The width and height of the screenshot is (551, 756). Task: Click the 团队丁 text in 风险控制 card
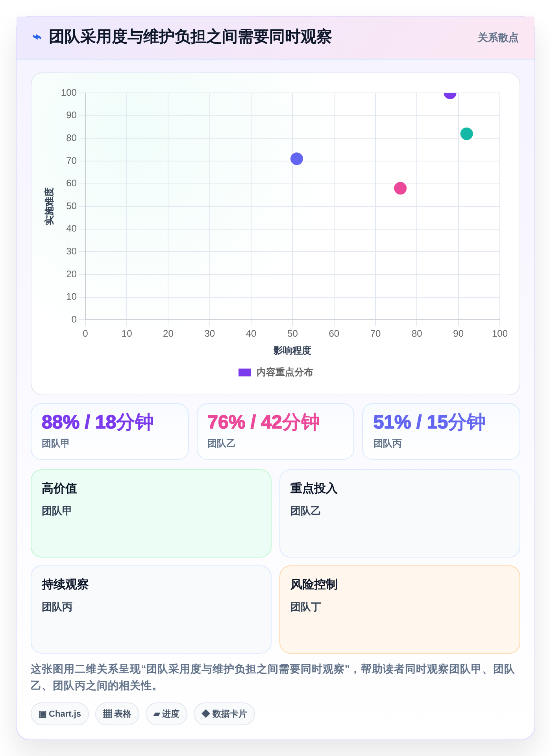click(306, 607)
